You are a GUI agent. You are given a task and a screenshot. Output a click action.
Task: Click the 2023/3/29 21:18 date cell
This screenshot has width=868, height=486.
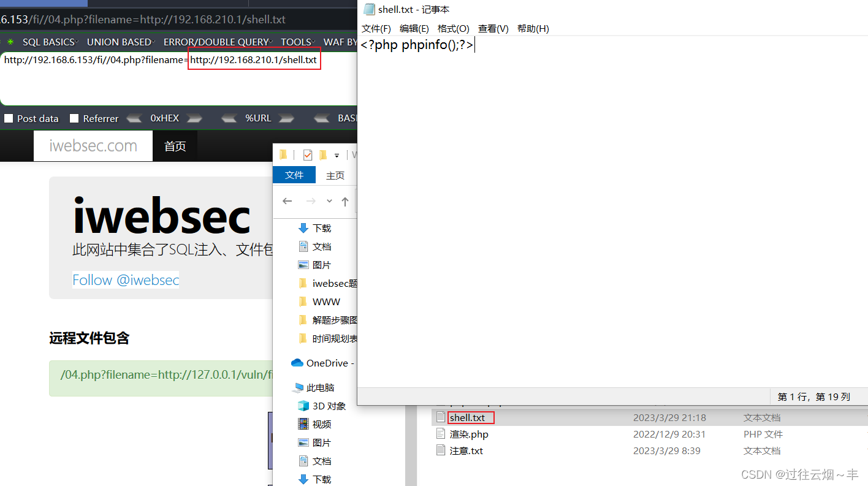[x=669, y=417]
